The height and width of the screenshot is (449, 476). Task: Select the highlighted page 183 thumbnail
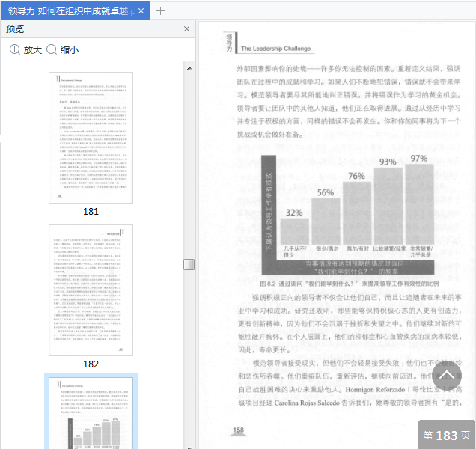pyautogui.click(x=91, y=412)
